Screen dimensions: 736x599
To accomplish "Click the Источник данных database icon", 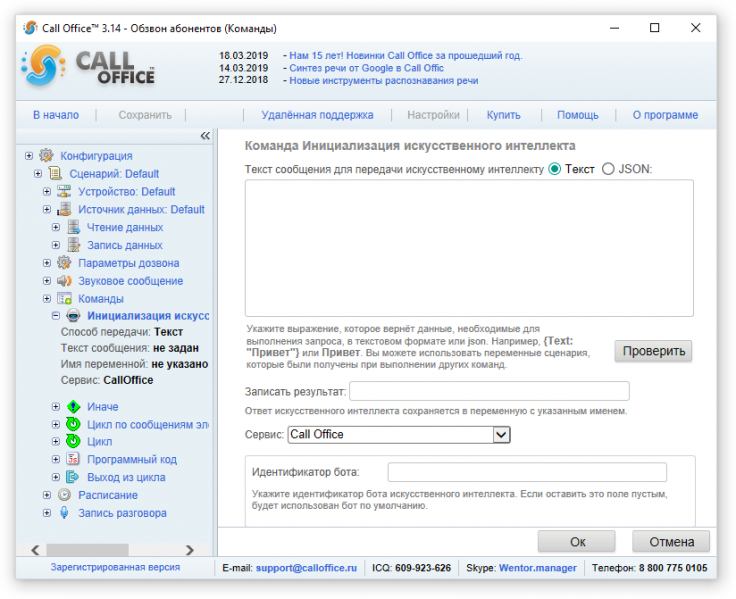I will [64, 209].
